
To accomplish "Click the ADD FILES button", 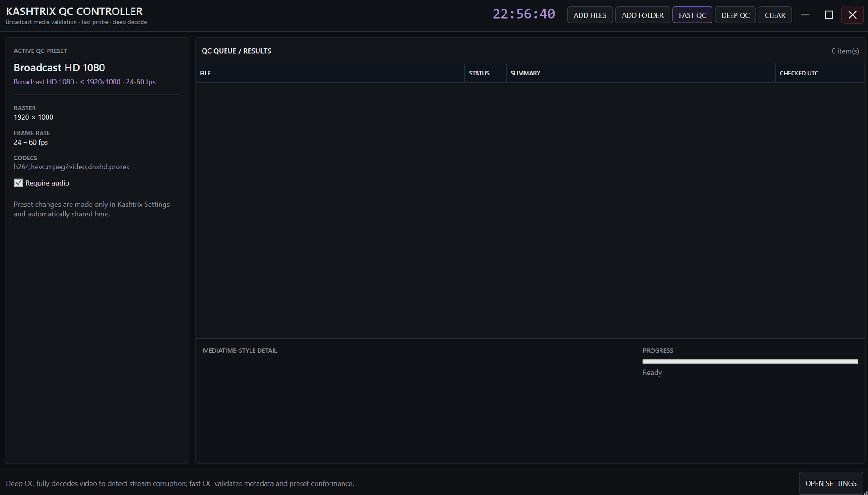I will 590,15.
